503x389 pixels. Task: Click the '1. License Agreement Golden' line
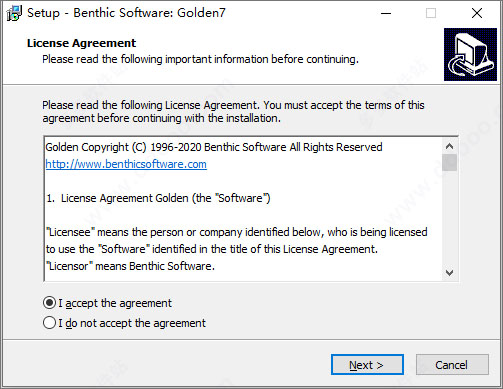(x=158, y=198)
